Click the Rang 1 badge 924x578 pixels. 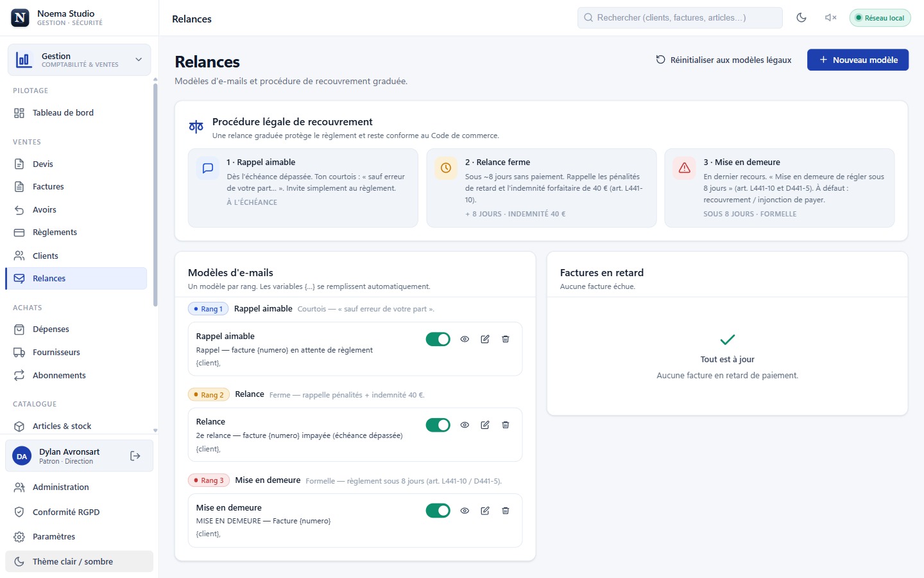(x=209, y=309)
